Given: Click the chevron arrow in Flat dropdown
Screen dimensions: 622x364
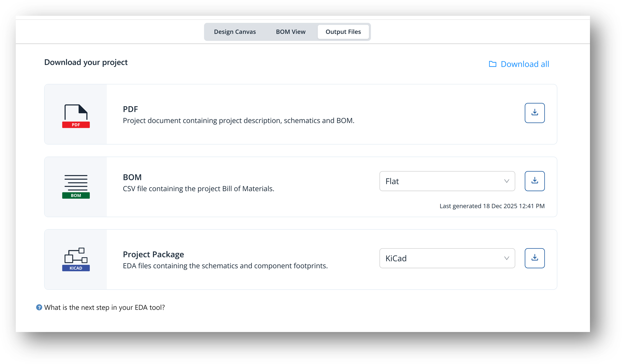Looking at the screenshot, I should pos(507,181).
